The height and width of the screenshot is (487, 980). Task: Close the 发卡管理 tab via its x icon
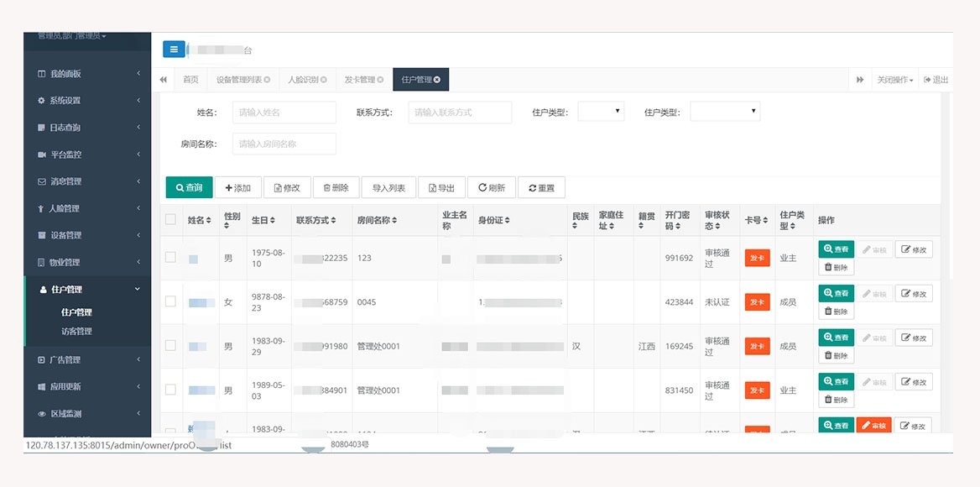pyautogui.click(x=380, y=81)
